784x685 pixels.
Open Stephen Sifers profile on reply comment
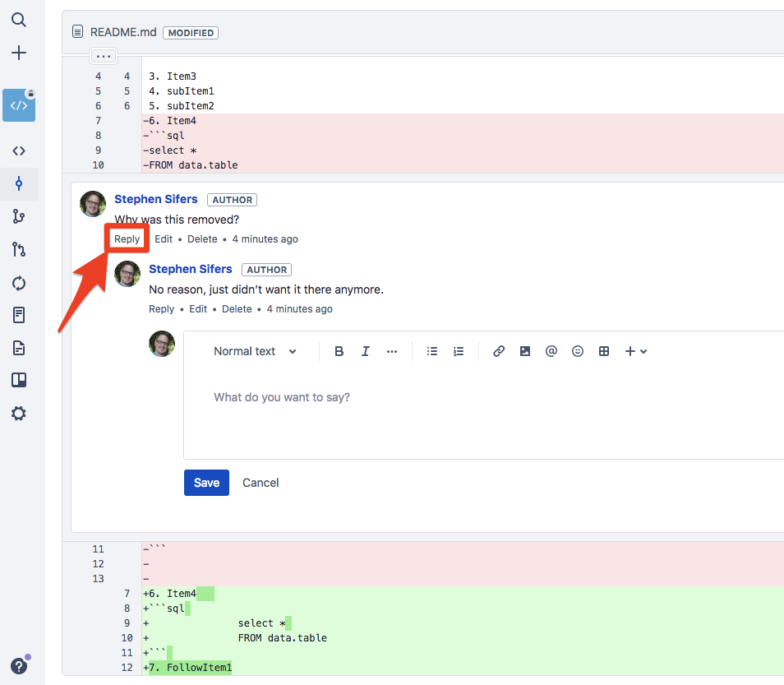pos(191,269)
